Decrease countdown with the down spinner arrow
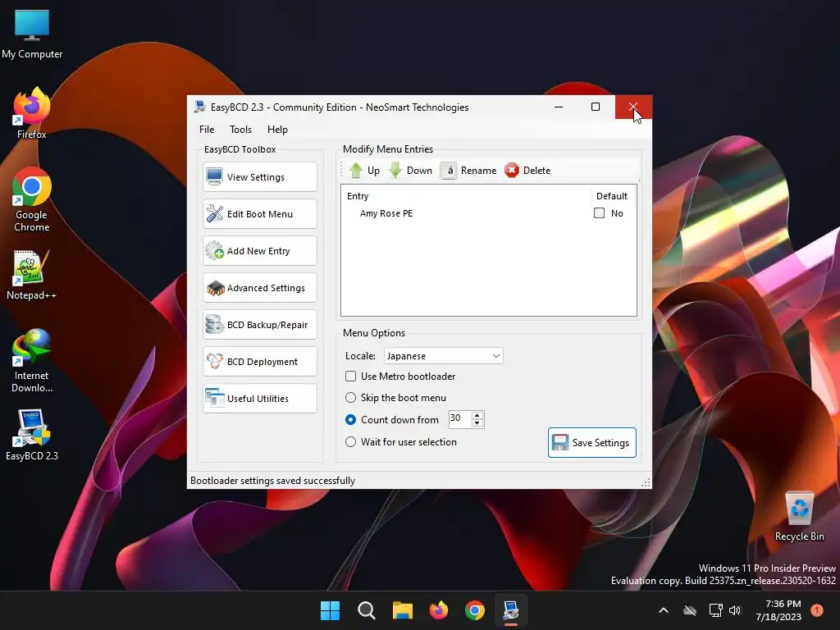Screen dimensions: 840x630 477,423
